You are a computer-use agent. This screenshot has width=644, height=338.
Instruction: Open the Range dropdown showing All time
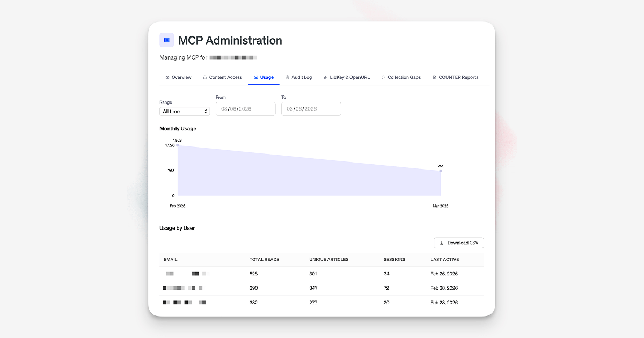click(x=184, y=112)
